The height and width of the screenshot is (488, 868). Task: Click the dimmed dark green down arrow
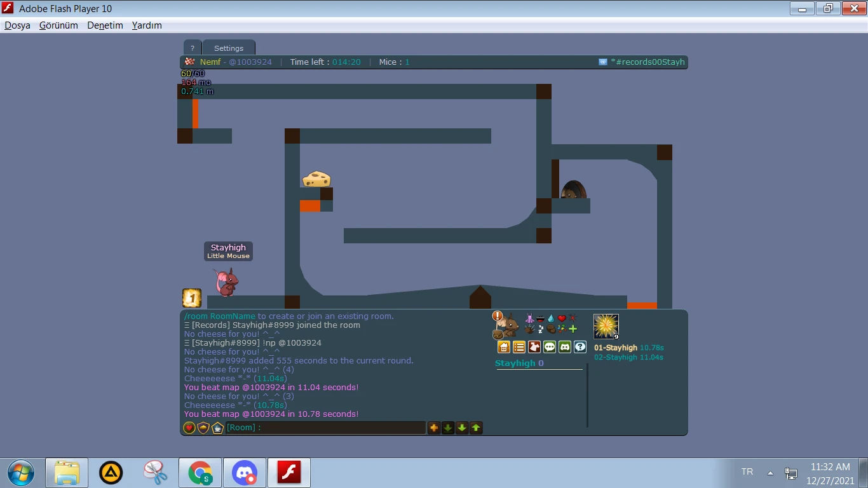click(448, 428)
